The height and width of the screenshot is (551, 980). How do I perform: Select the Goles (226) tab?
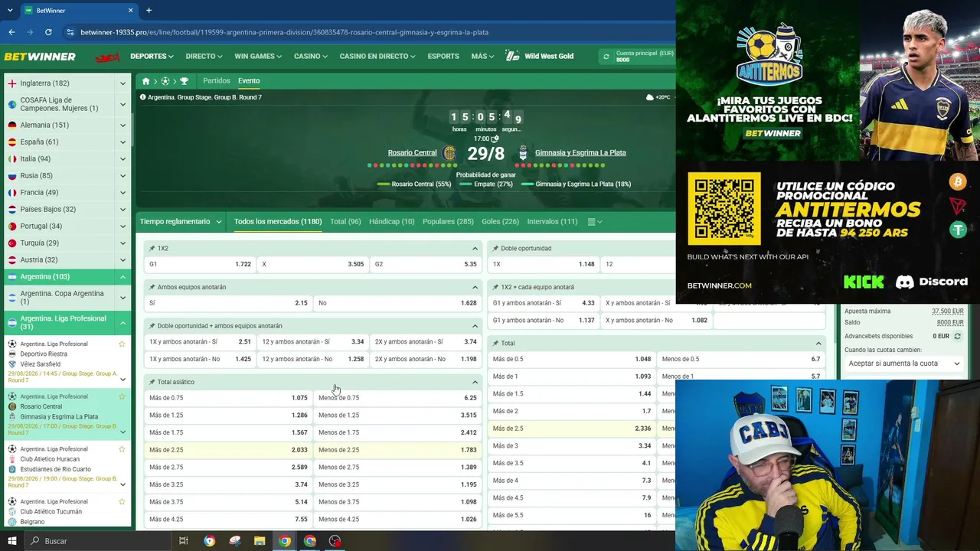pyautogui.click(x=500, y=222)
